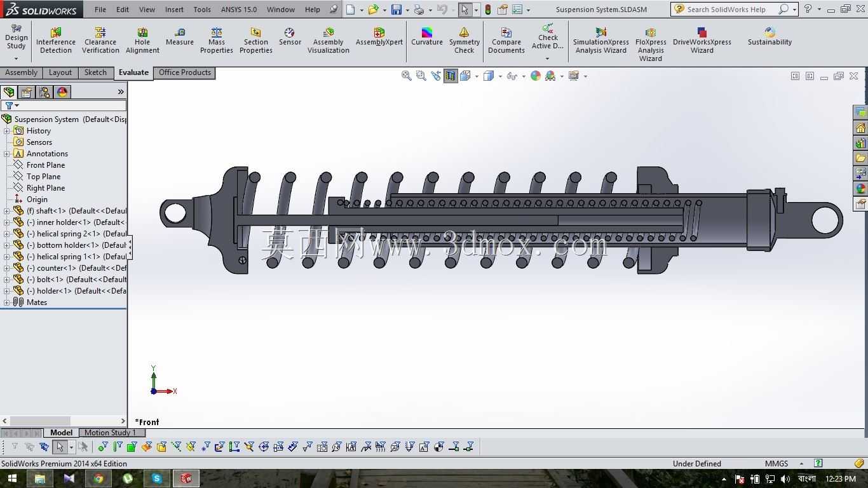Viewport: 868px width, 488px height.
Task: Select the Measure tool
Action: (180, 37)
